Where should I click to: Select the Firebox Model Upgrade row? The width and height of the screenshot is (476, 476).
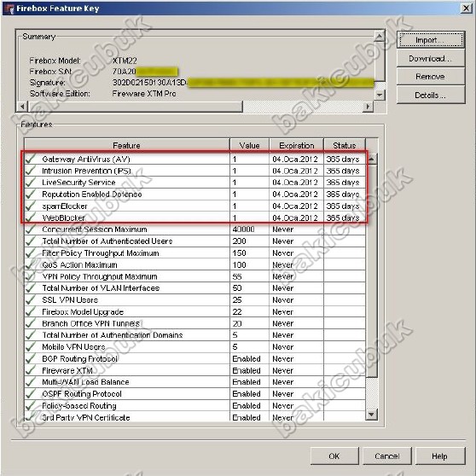(194, 311)
